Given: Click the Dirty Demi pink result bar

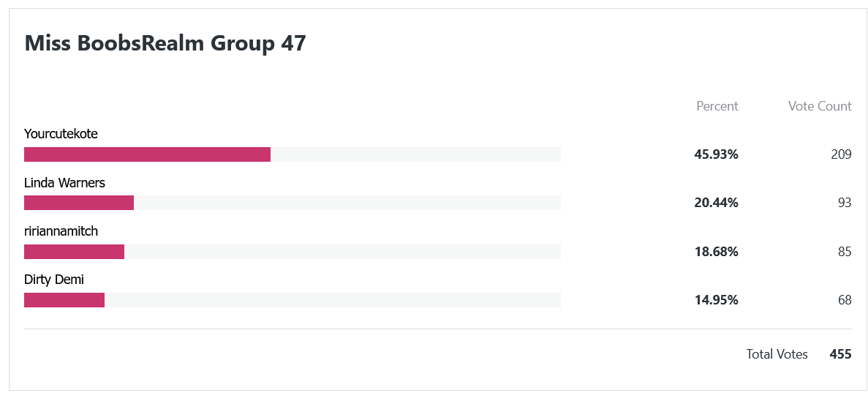Looking at the screenshot, I should 64,300.
